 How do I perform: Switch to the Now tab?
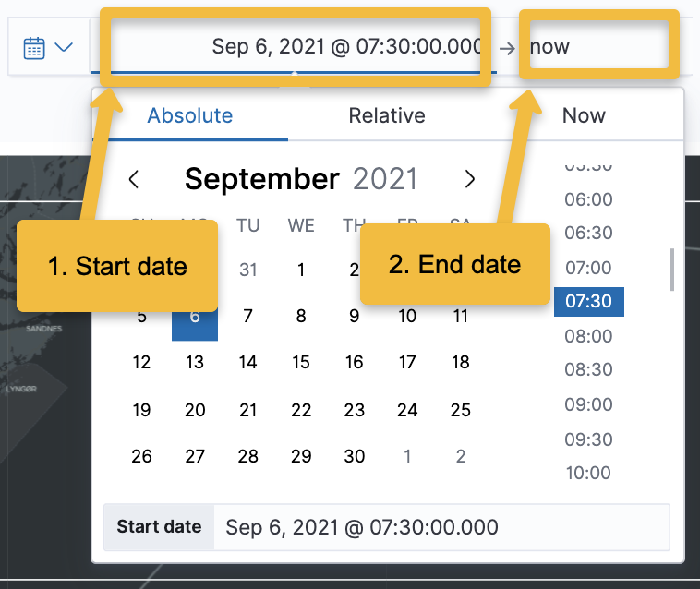(x=584, y=115)
